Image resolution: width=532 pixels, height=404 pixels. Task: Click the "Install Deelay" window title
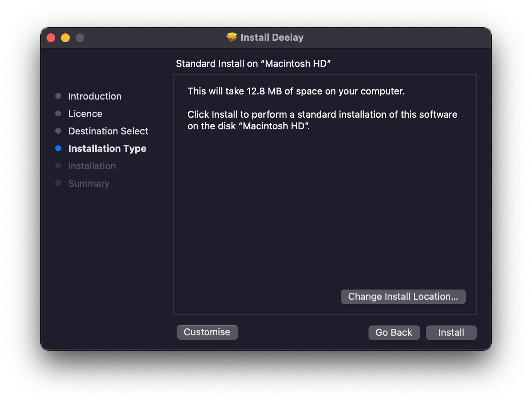click(x=272, y=37)
